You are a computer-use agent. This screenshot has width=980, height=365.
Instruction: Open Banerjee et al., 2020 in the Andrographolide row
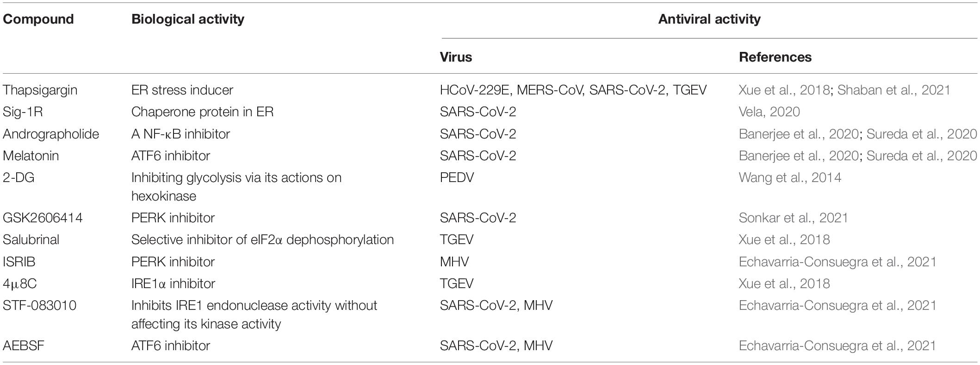click(799, 134)
